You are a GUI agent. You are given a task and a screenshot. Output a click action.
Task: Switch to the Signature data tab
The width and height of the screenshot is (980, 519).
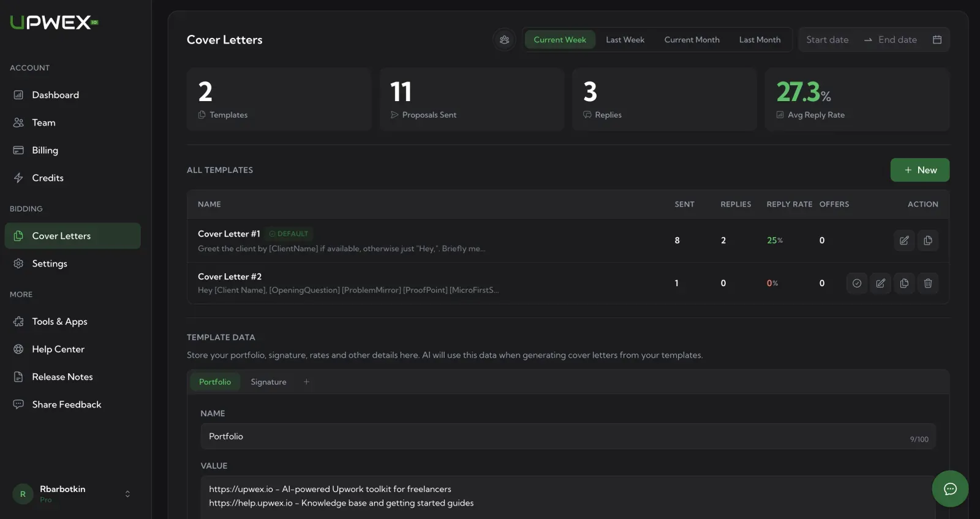268,382
